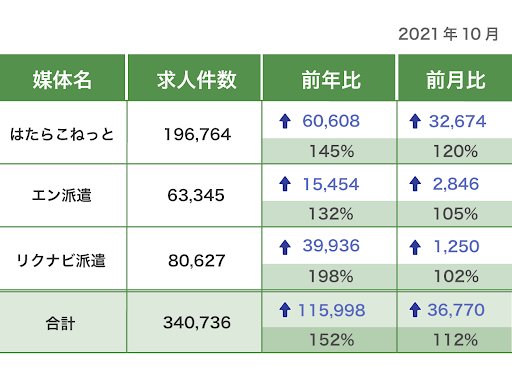Click the 2021年10月 date label
This screenshot has height=381, width=512.
(x=449, y=34)
